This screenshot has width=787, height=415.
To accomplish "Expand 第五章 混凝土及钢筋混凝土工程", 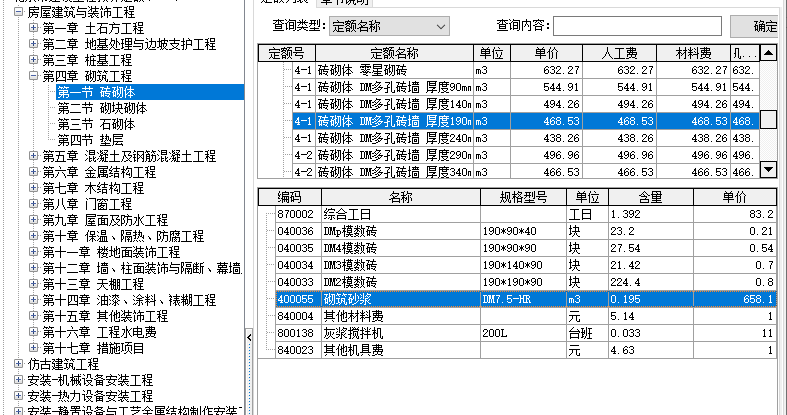I will coord(33,156).
